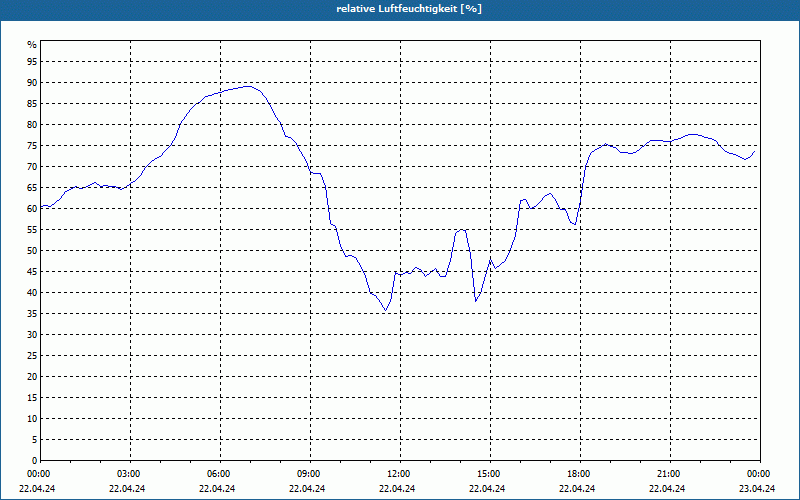Image resolution: width=800 pixels, height=500 pixels.
Task: Select the 18:00 time label
Action: [x=580, y=474]
